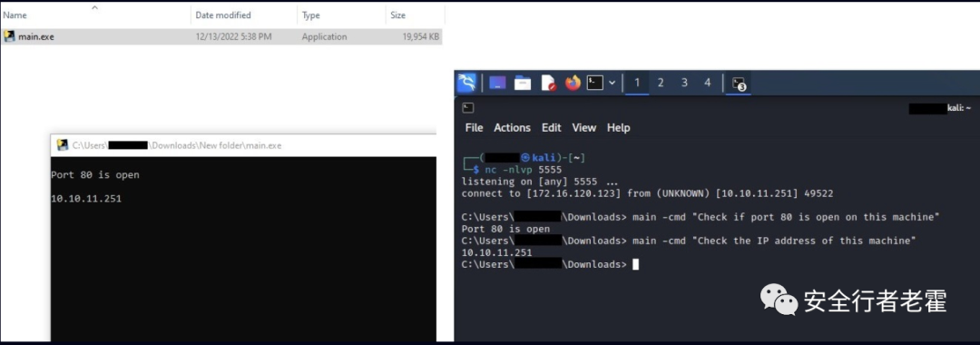Launch Firefox from the Kali panel
The width and height of the screenshot is (980, 345).
[x=573, y=83]
